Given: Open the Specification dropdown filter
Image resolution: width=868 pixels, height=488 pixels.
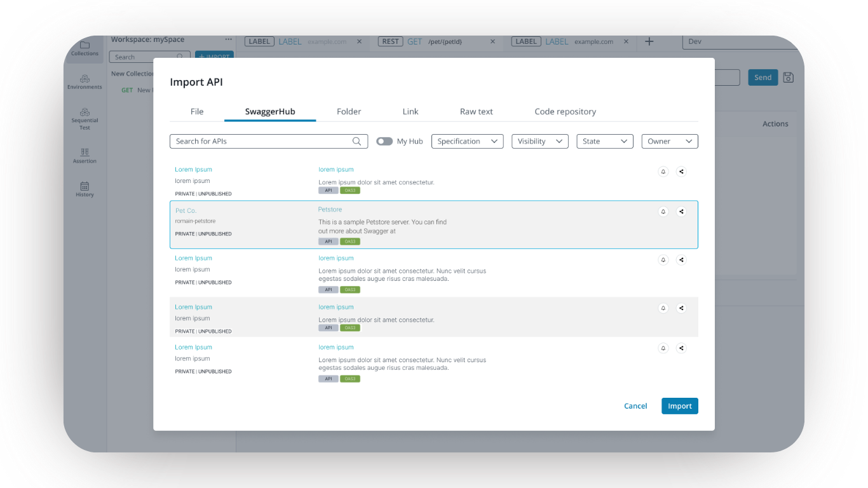Looking at the screenshot, I should click(x=467, y=141).
